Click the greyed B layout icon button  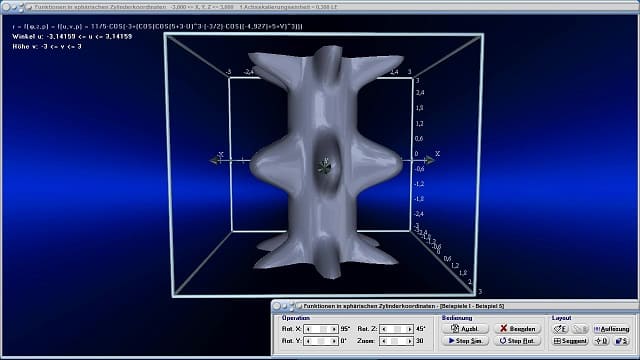point(580,329)
